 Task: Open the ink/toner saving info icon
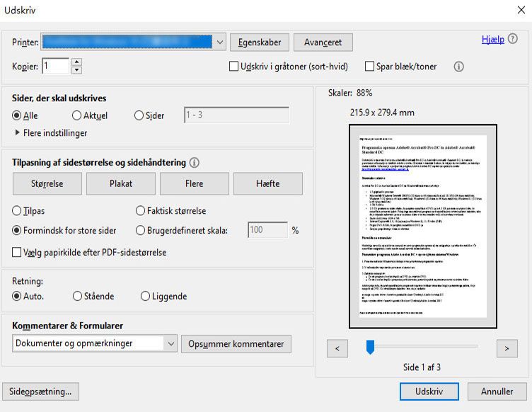(x=458, y=67)
